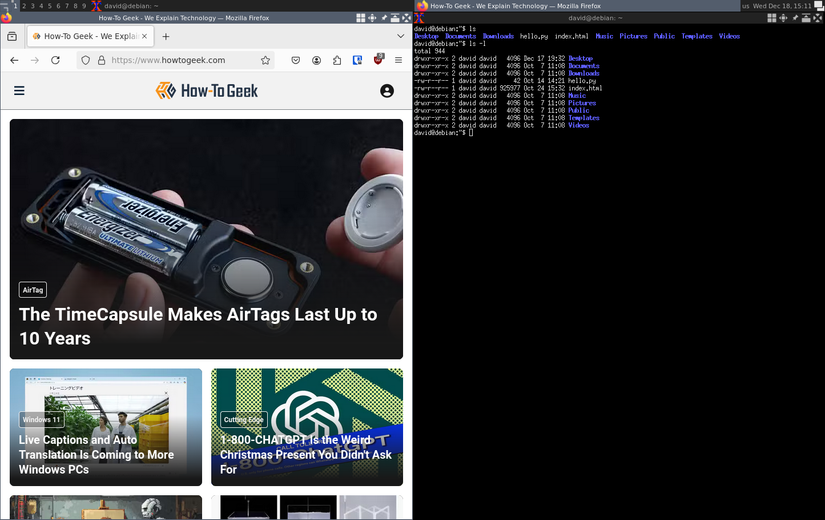Open the TimeCapsule AirTags article headline
The image size is (825, 520).
(x=198, y=326)
